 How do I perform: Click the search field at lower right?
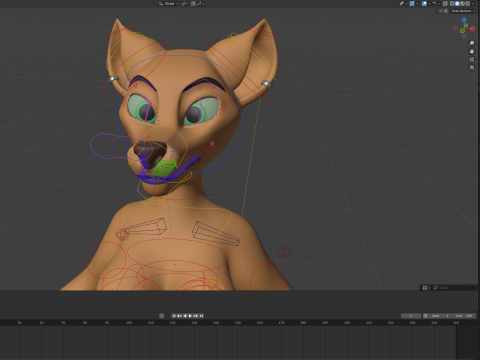455,287
